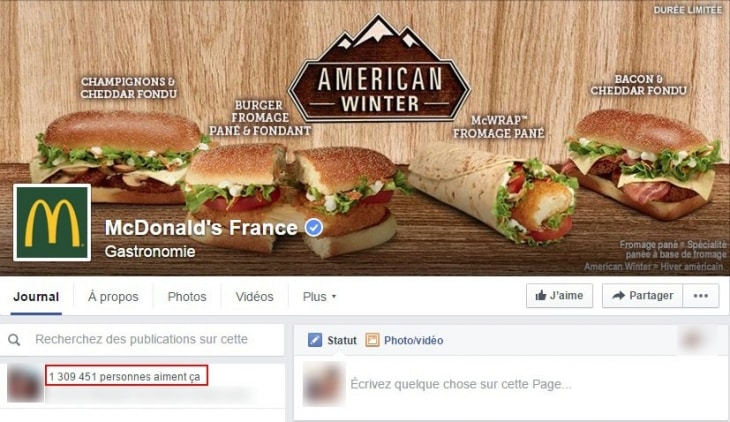Click the Partager button
Viewport: 730px width, 422px height.
point(642,296)
